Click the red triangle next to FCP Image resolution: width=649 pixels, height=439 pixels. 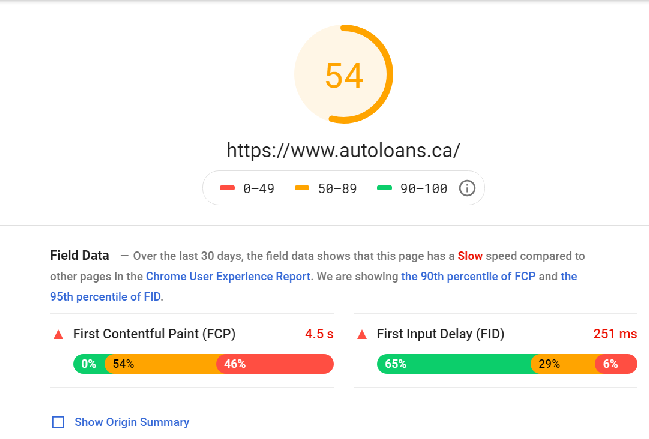[58, 334]
